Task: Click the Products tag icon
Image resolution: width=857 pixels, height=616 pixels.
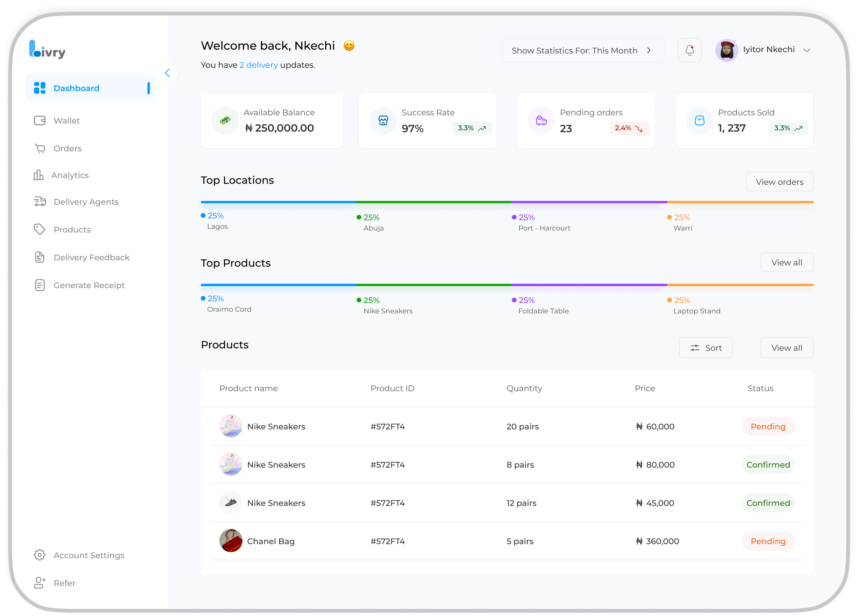Action: click(x=40, y=229)
